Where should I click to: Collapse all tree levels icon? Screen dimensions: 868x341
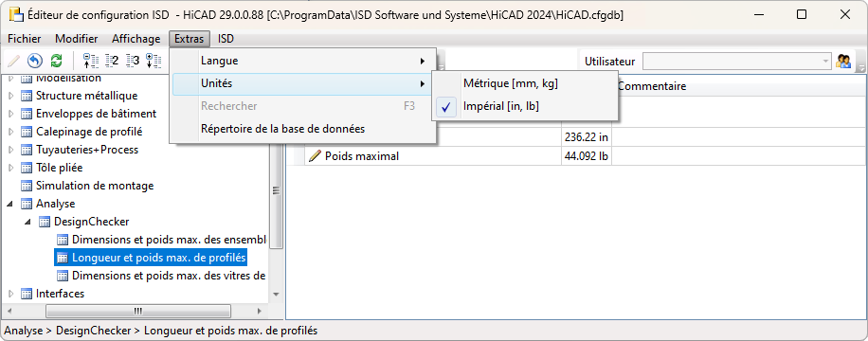pos(90,61)
